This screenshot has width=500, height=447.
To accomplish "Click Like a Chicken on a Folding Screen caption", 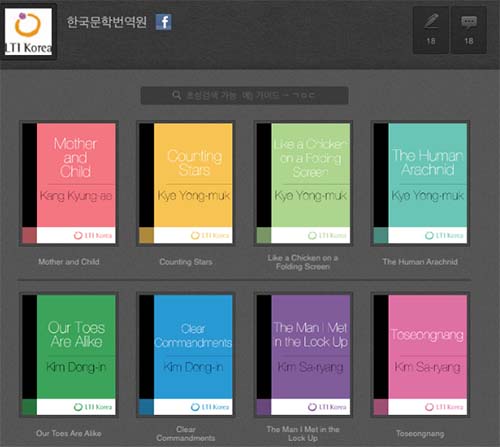I will pyautogui.click(x=303, y=262).
